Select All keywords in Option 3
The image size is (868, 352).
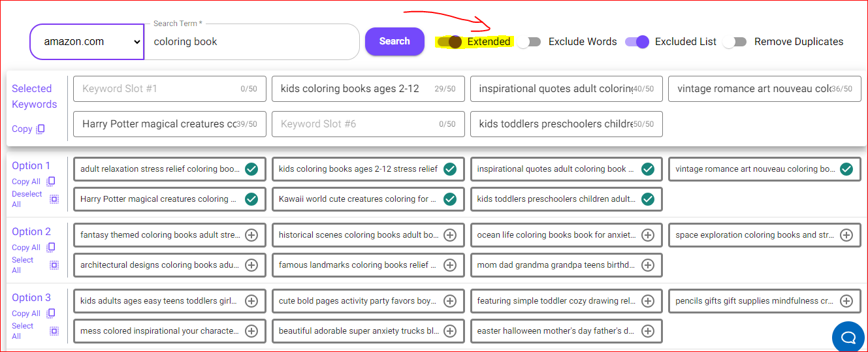point(35,331)
